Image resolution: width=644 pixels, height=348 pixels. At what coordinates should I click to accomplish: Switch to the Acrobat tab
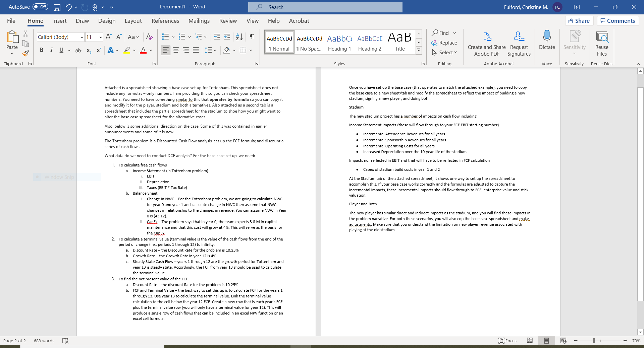coord(299,21)
